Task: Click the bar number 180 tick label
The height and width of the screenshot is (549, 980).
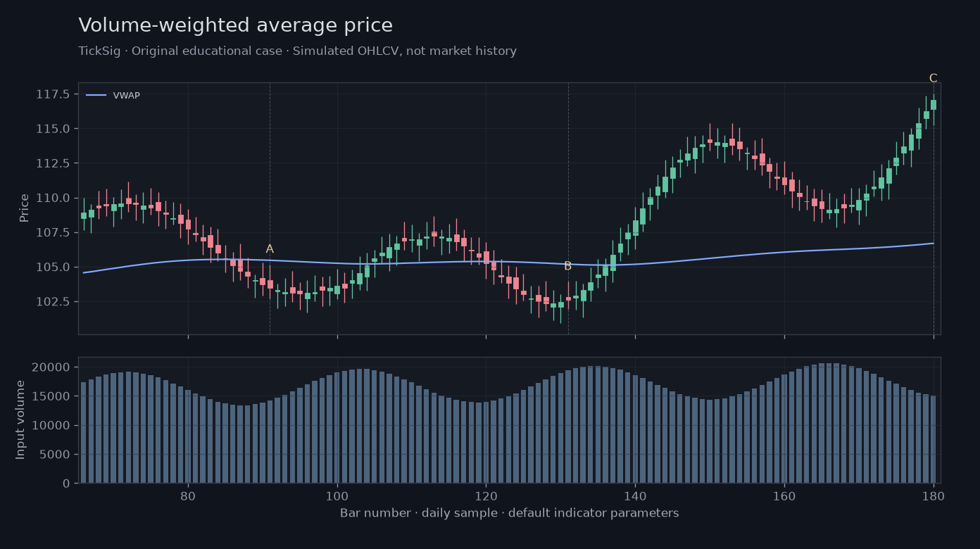Action: point(934,495)
